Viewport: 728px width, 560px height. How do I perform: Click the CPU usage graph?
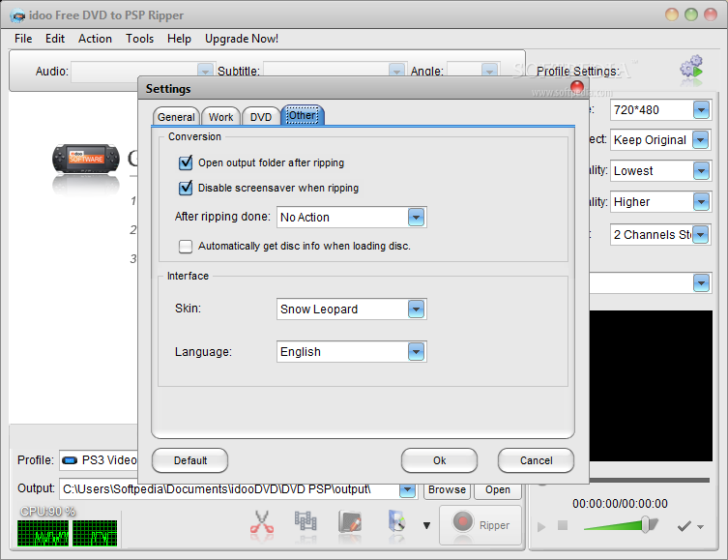(x=68, y=533)
